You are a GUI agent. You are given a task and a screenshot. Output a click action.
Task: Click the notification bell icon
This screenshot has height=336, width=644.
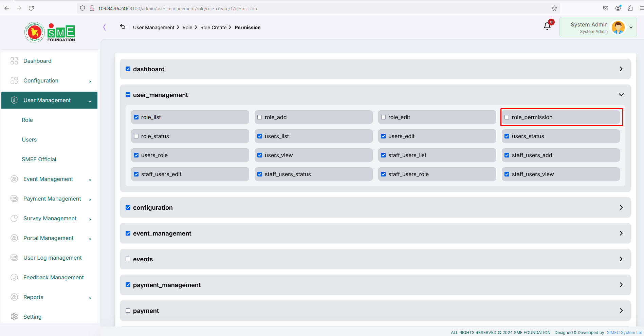tap(547, 26)
